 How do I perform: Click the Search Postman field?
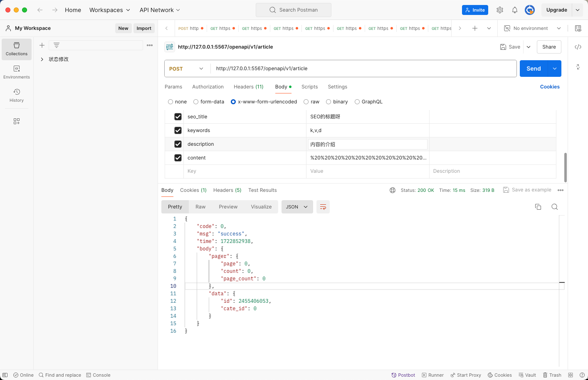point(294,10)
